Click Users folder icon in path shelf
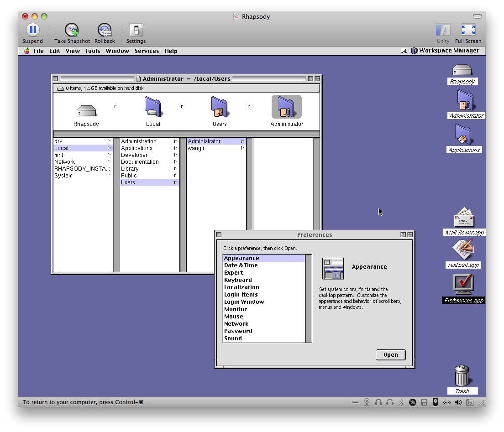The height and width of the screenshot is (432, 504). tap(220, 107)
